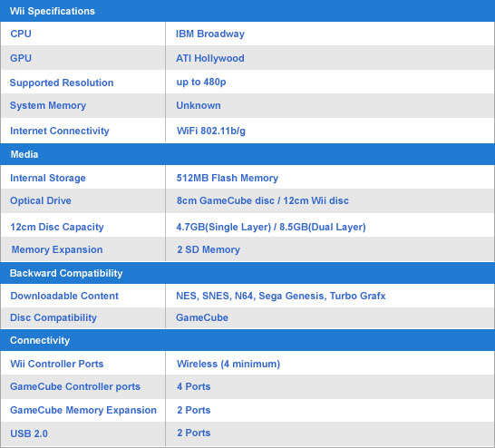This screenshot has width=495, height=448.
Task: Select the Wii Controller Ports label
Action: 57,364
